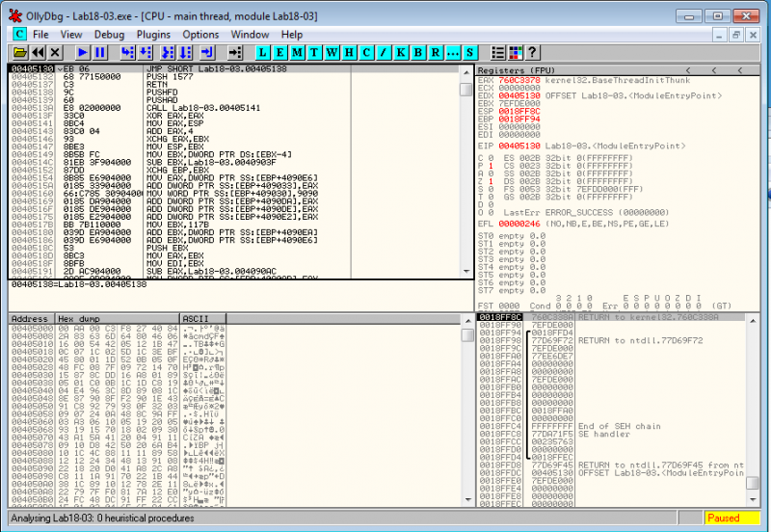771x532 pixels.
Task: Close the debugged program with the X toolbar icon
Action: tap(55, 53)
